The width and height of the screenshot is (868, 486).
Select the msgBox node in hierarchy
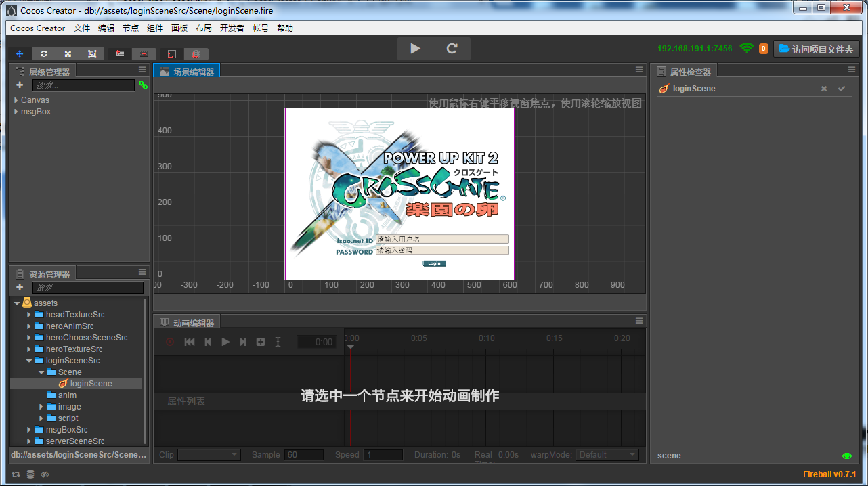[x=36, y=112]
